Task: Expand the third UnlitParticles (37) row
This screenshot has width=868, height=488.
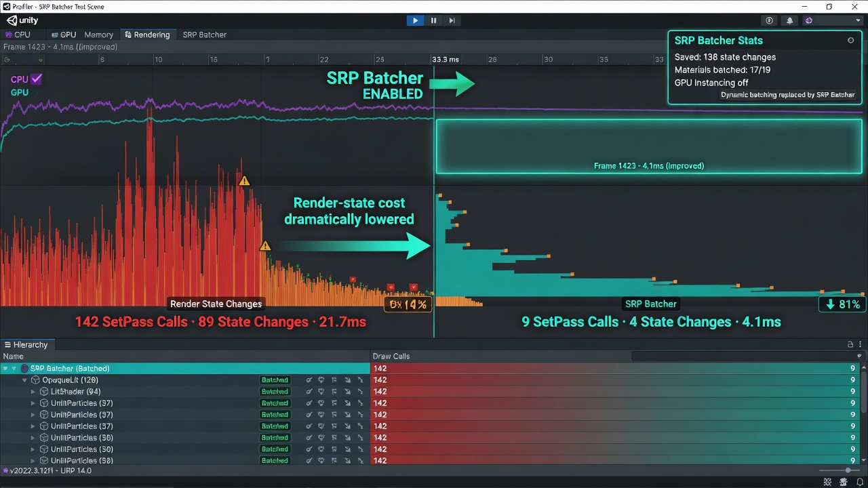Action: pyautogui.click(x=33, y=426)
